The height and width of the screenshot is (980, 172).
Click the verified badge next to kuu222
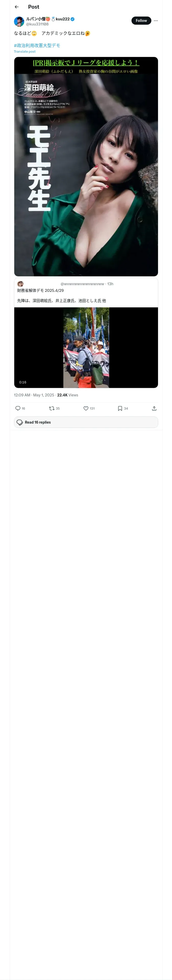[x=72, y=19]
